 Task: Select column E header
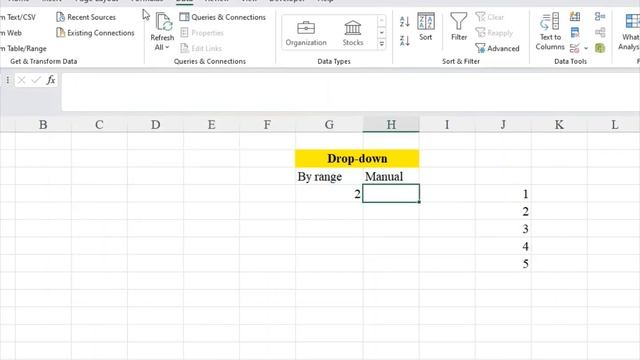pyautogui.click(x=211, y=124)
